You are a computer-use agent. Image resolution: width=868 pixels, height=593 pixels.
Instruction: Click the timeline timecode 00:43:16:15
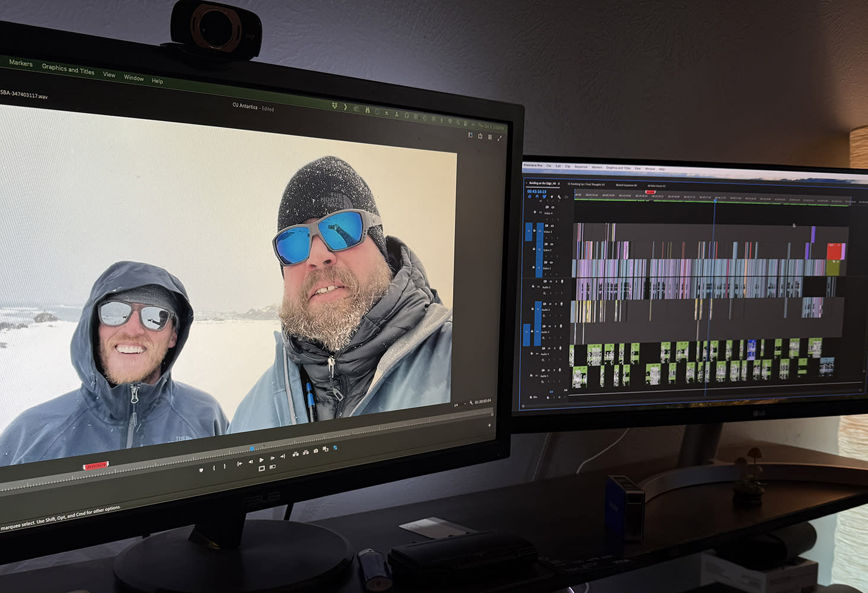537,192
